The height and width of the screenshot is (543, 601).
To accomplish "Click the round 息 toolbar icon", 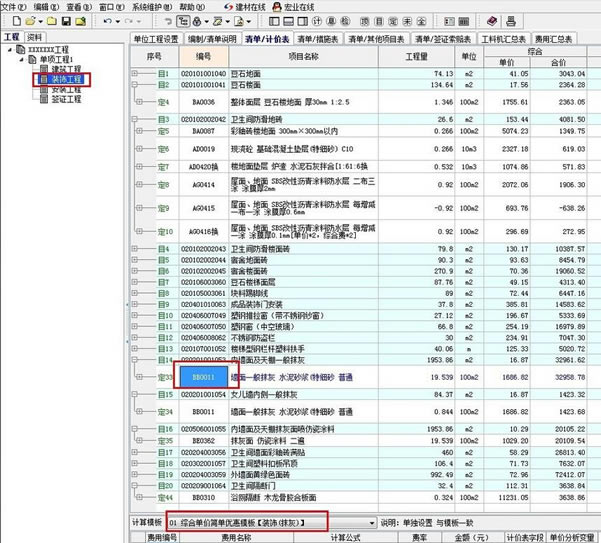I will (x=331, y=21).
